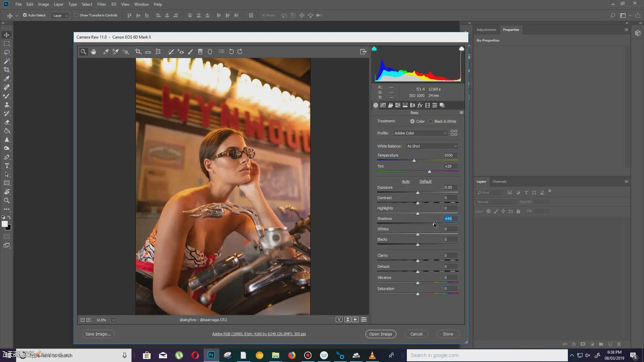Select the Hand tool in Camera Raw
Image resolution: width=644 pixels, height=362 pixels.
click(x=93, y=52)
